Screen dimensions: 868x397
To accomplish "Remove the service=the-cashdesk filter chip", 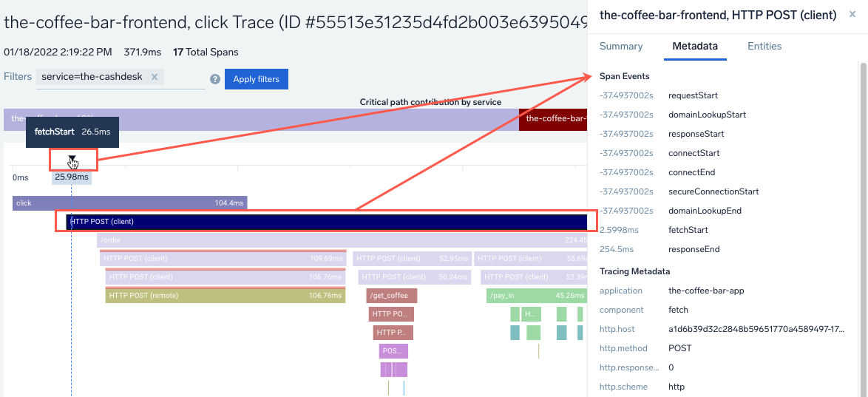I will tap(155, 77).
